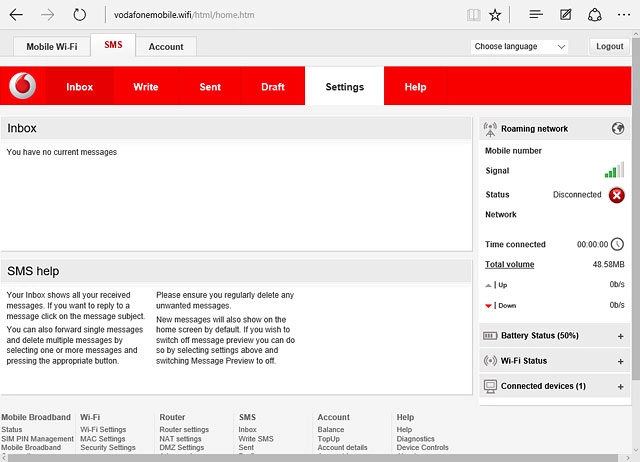Click the Vodafone logo icon
Image resolution: width=640 pixels, height=462 pixels.
coord(22,87)
